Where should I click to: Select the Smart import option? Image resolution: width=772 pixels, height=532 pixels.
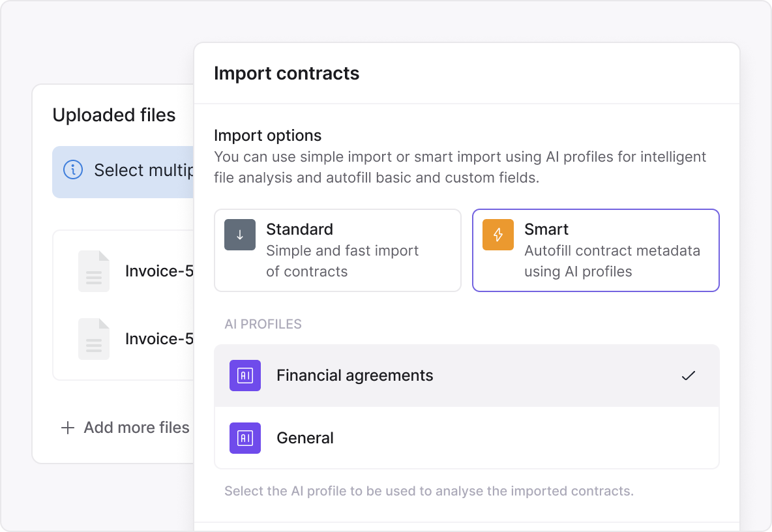[x=595, y=250]
